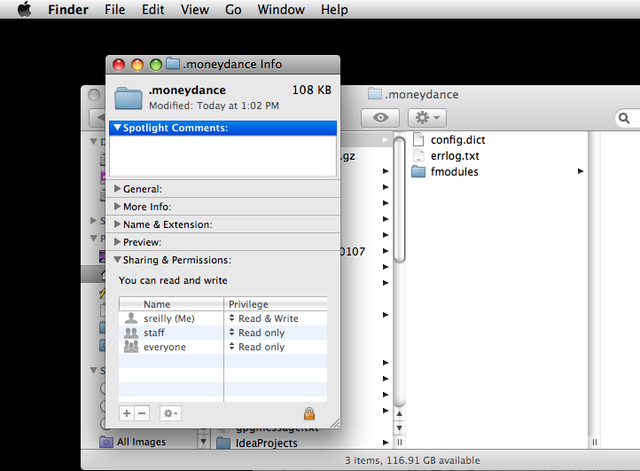Close the .moneydance Info window
640x471 pixels.
(119, 64)
